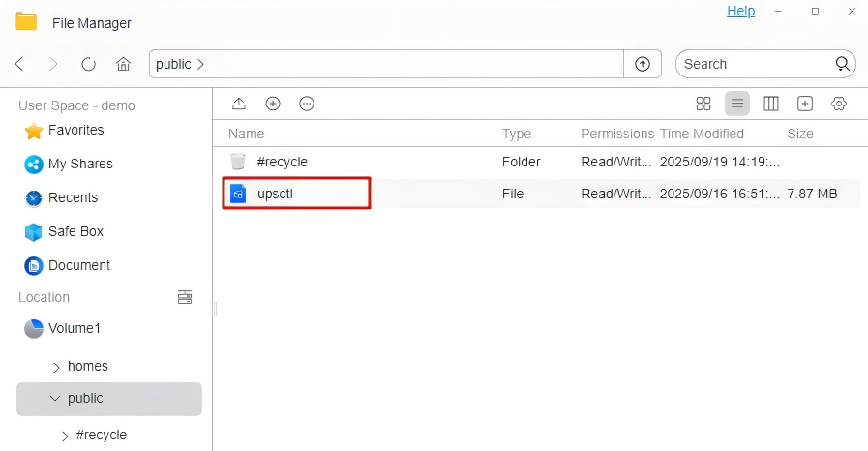Image resolution: width=868 pixels, height=451 pixels.
Task: Close the File Manager window
Action: 852,11
